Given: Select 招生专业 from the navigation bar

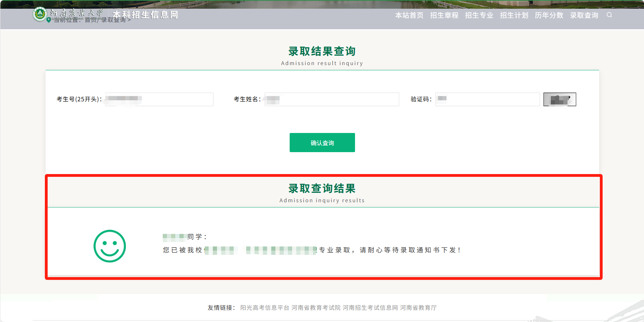Looking at the screenshot, I should 479,15.
